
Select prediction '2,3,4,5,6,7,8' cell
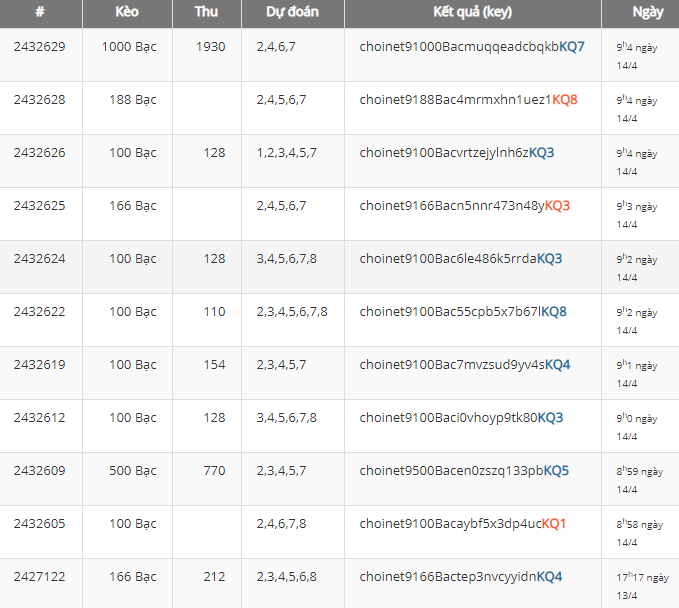point(292,312)
